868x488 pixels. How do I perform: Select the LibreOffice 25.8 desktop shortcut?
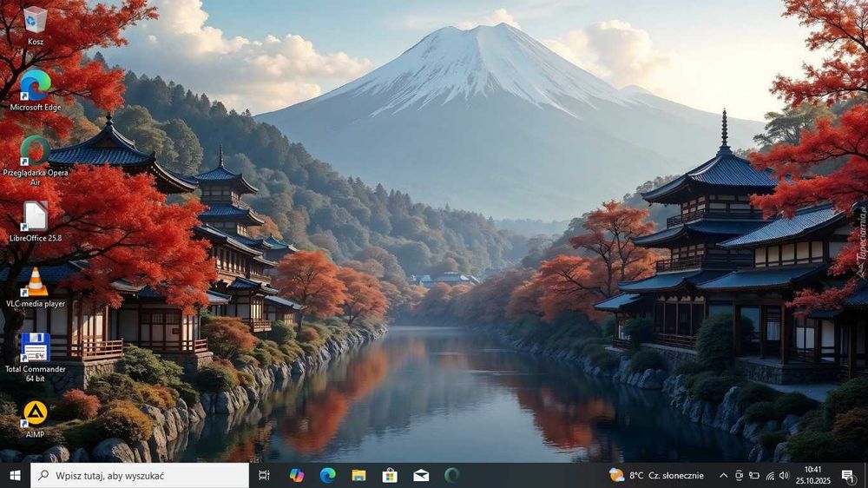tap(36, 221)
